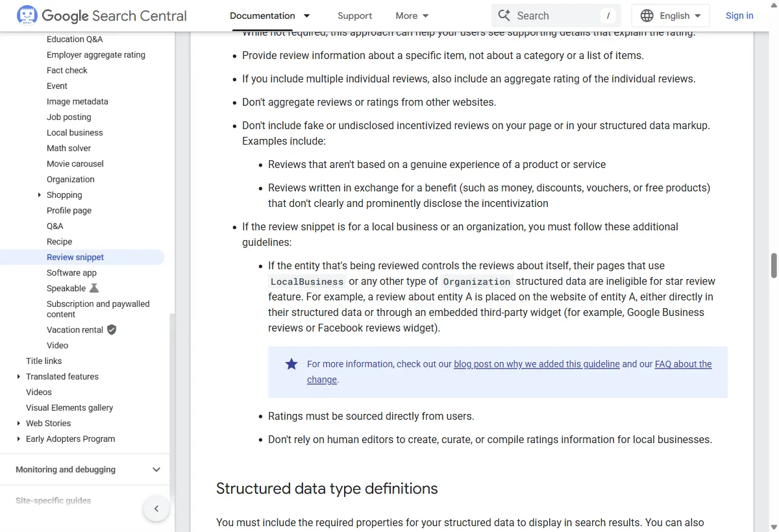Select Event in the sidebar
The image size is (779, 532).
(x=57, y=86)
